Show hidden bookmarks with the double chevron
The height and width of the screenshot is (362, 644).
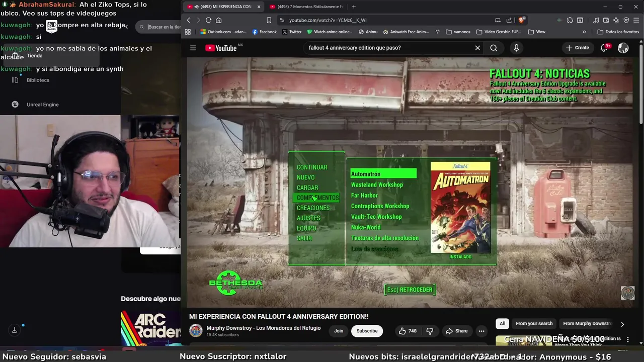(x=584, y=32)
